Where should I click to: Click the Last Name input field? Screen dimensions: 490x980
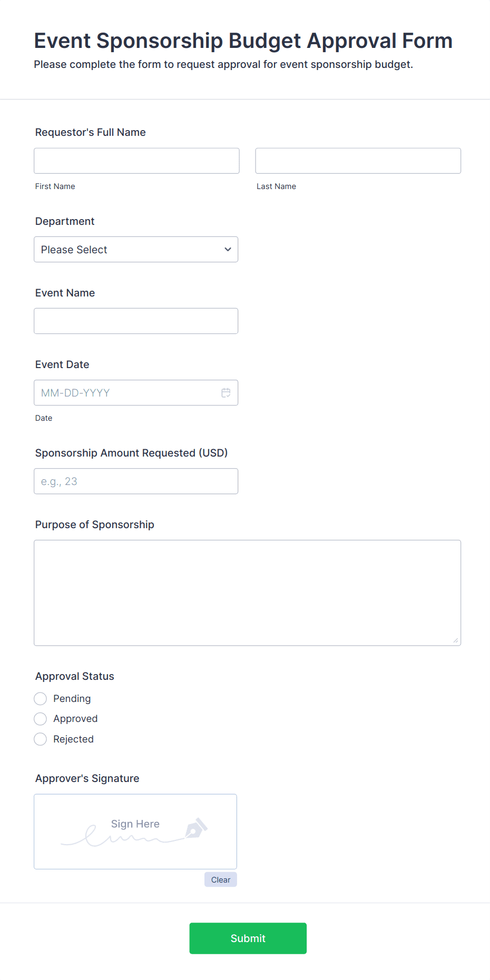tap(357, 161)
